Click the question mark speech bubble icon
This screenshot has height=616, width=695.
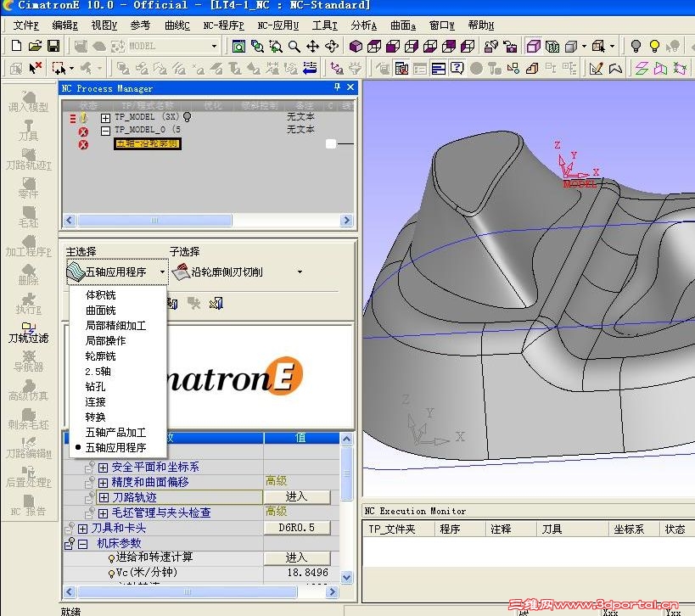click(457, 68)
